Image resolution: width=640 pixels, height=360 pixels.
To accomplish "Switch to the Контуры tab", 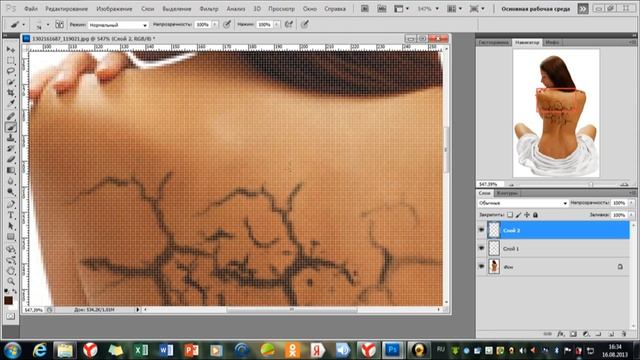I will [x=507, y=193].
